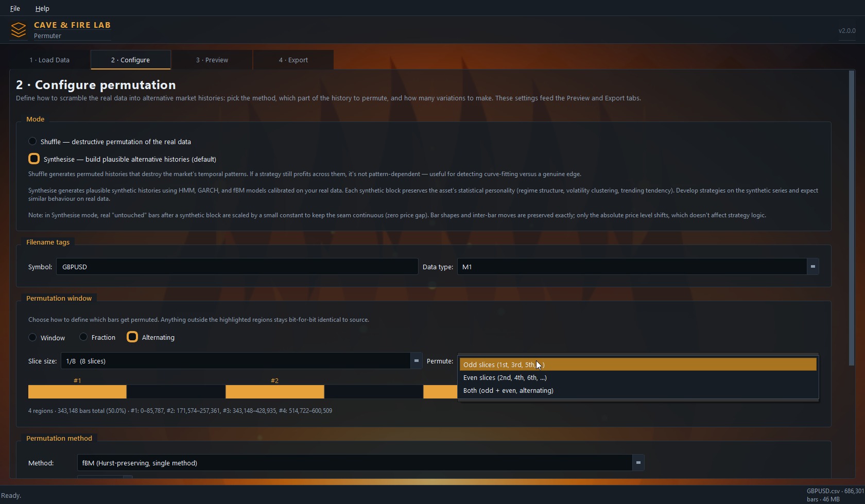Click the Symbol field containing GBPUSD
The image size is (865, 504).
click(x=237, y=267)
